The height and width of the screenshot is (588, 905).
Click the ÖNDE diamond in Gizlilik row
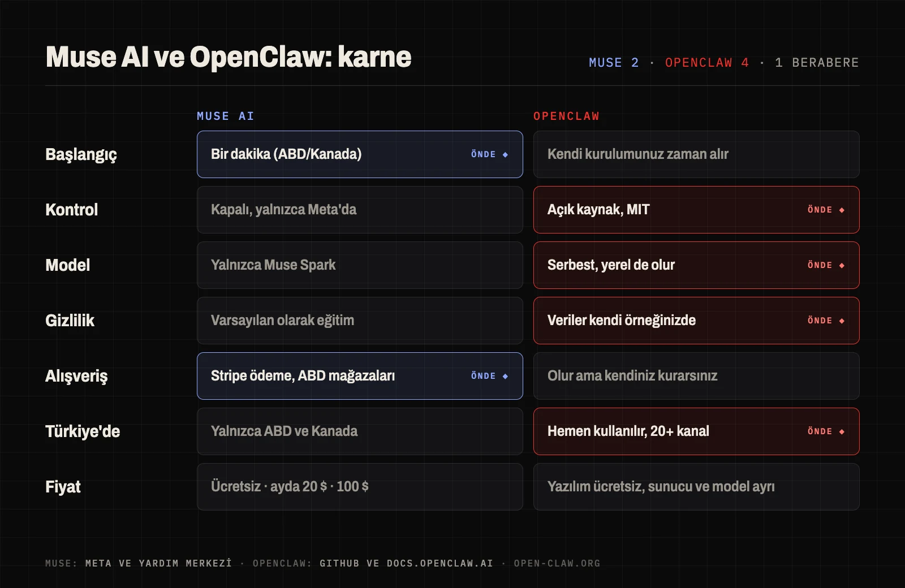(x=842, y=321)
